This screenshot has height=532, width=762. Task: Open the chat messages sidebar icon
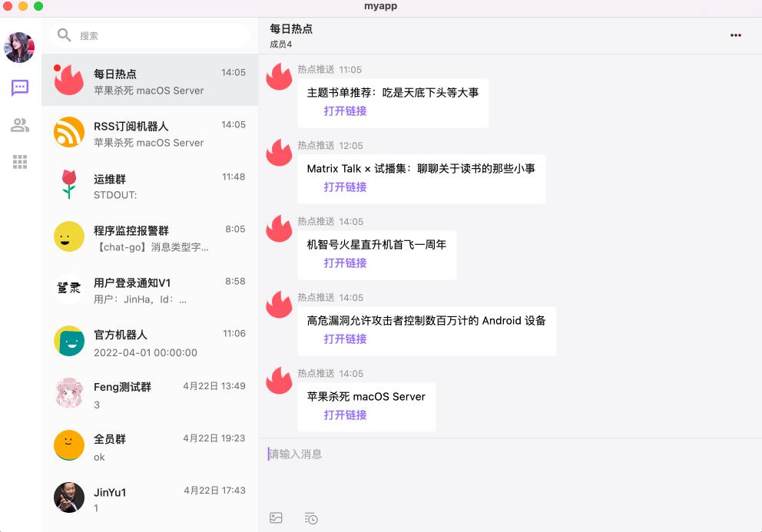coord(20,88)
